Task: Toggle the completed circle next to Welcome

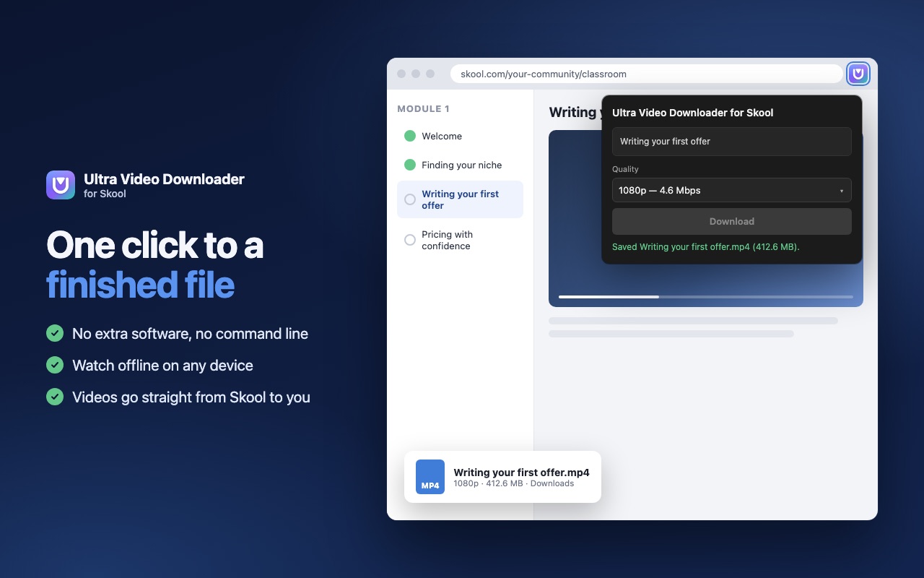Action: [x=410, y=136]
